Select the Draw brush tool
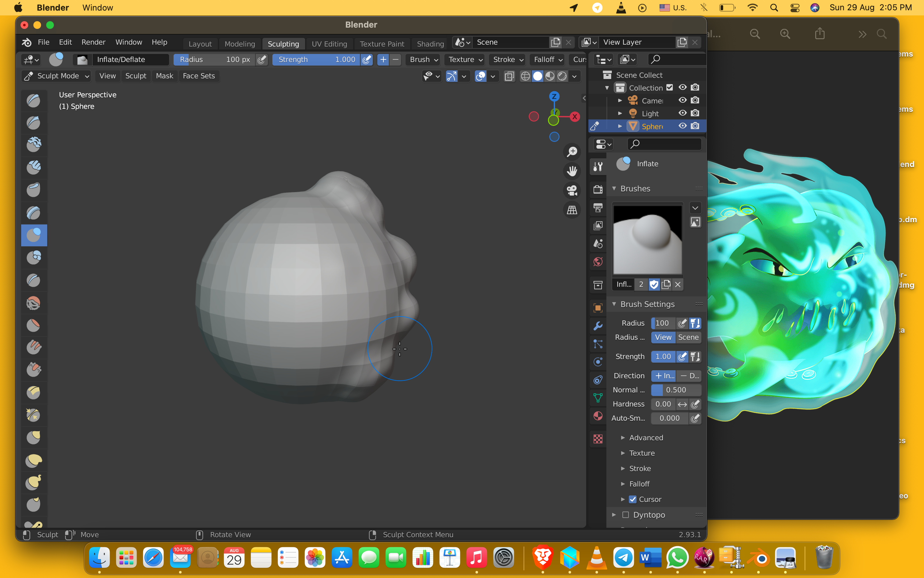This screenshot has width=924, height=578. (34, 101)
